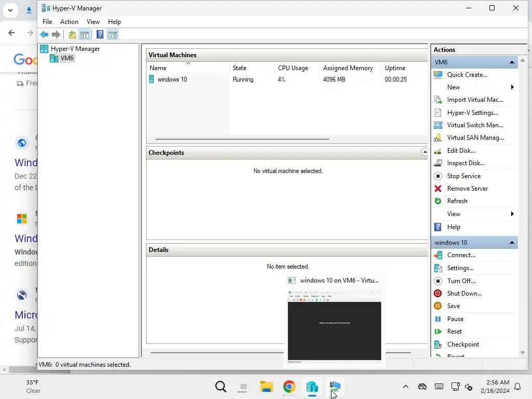Viewport: 532px width, 399px height.
Task: Open the Action menu
Action: tap(69, 22)
